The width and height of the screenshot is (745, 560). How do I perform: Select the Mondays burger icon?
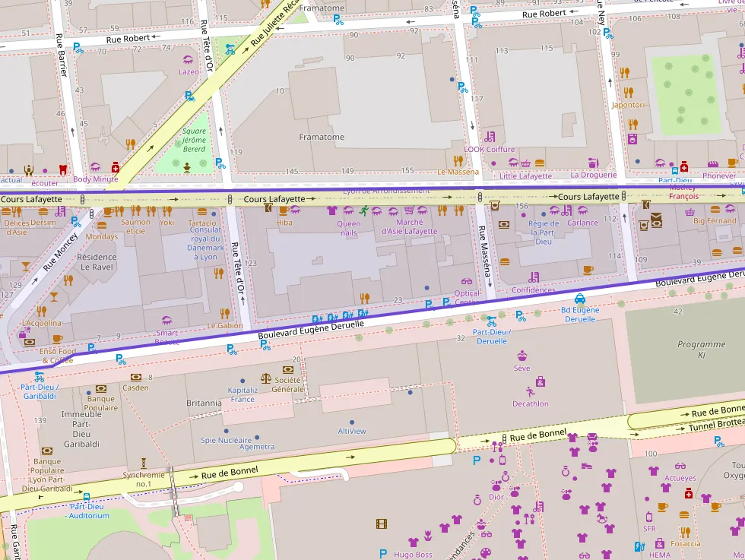point(102,225)
